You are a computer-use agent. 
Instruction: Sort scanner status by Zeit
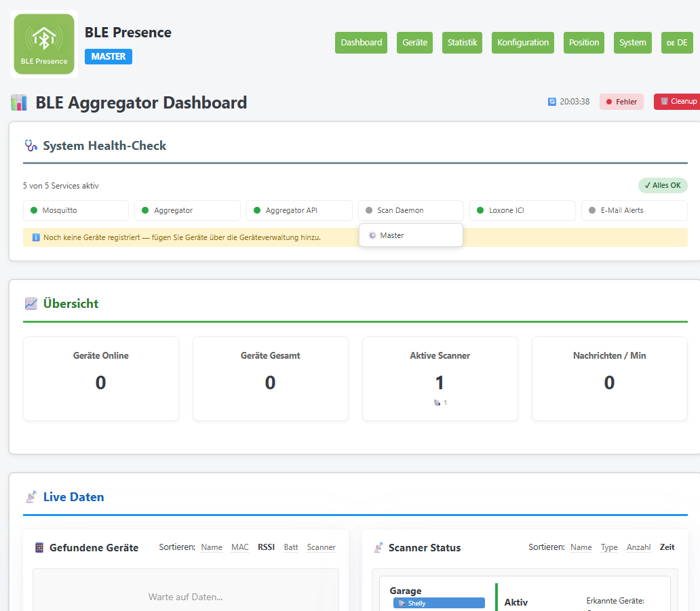[667, 547]
